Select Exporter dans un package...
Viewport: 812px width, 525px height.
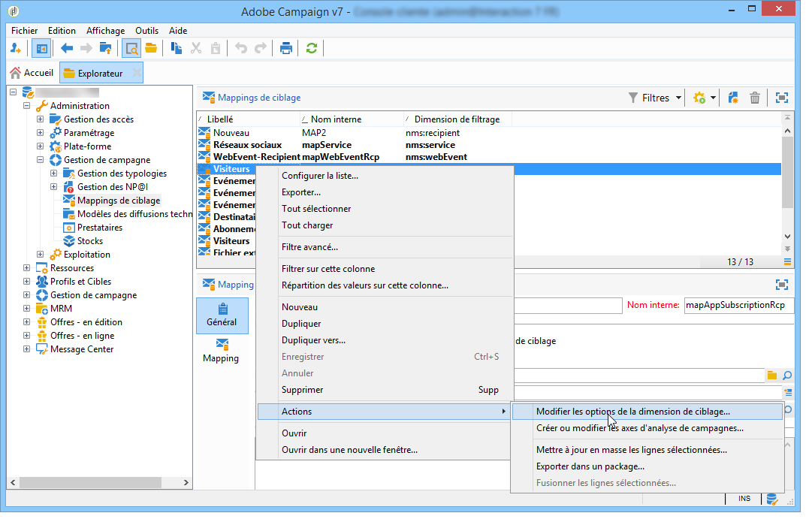pos(647,466)
